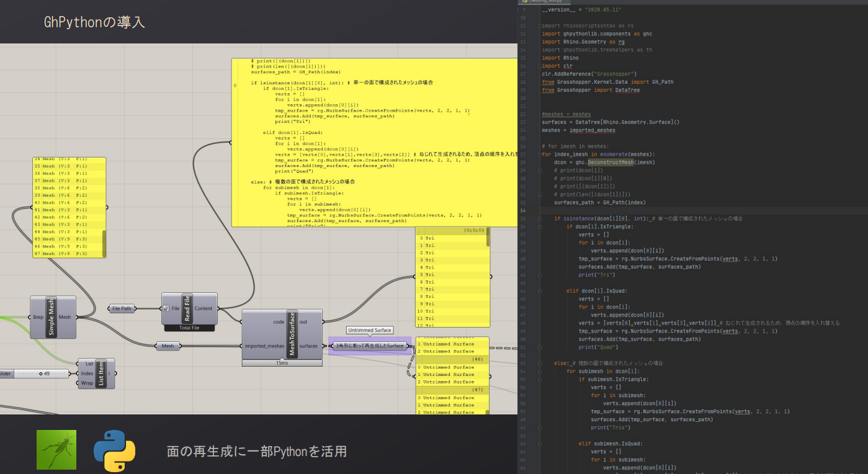Click 'from Grasshopper import DataTree' line
The image size is (868, 474).
591,90
